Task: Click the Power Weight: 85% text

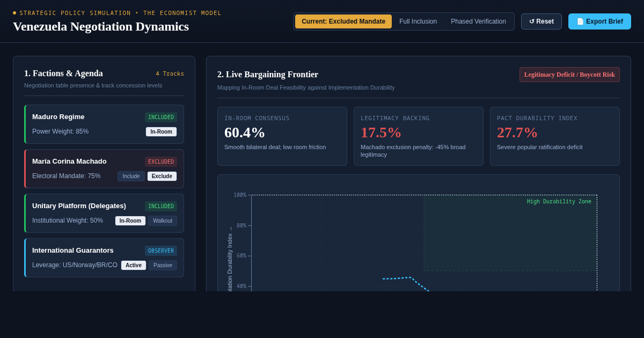Action: 60,131
